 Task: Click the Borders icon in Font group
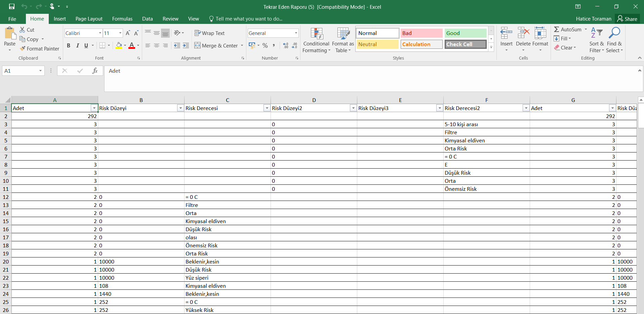point(103,45)
